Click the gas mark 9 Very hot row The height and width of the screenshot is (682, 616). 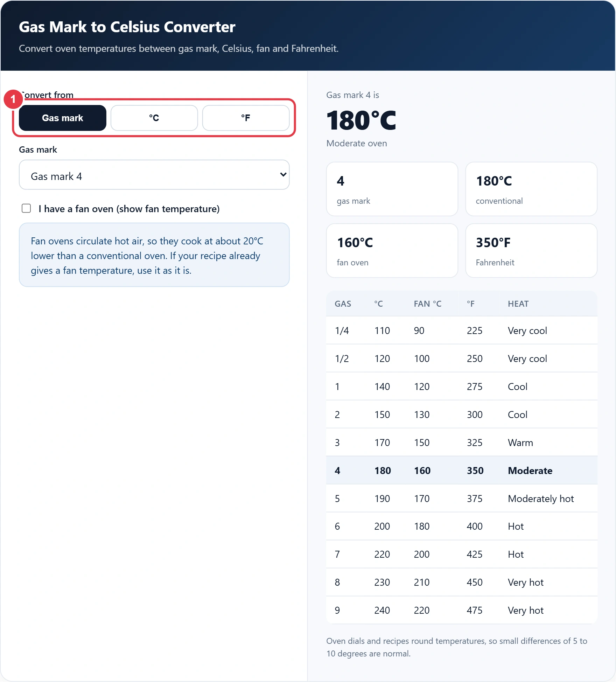462,610
